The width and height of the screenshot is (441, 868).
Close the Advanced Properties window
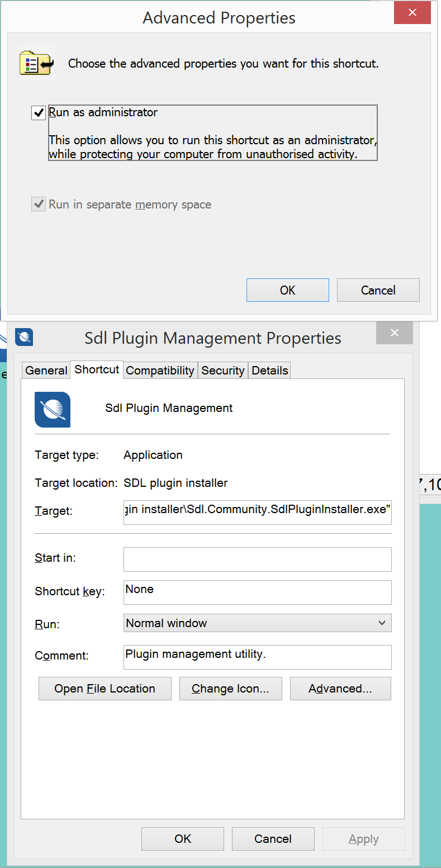(412, 12)
